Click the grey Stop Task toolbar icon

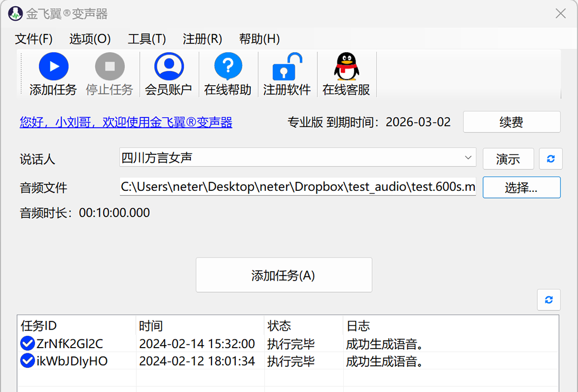point(109,67)
